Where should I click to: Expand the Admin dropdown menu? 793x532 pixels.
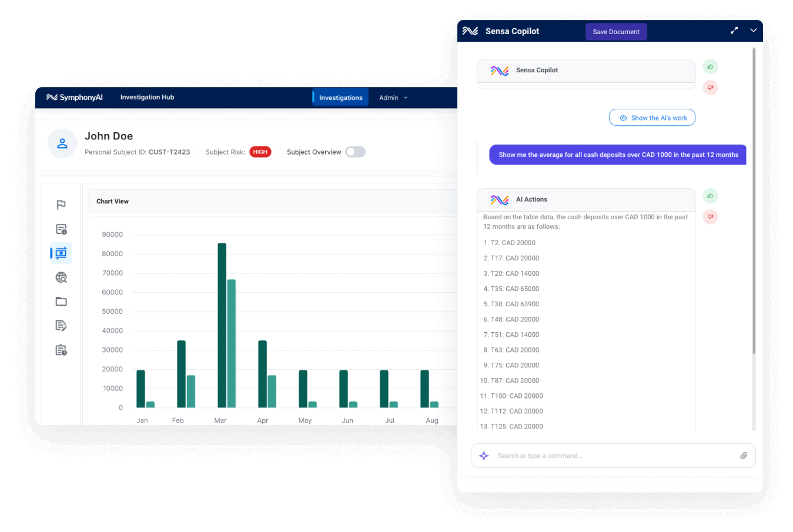click(393, 98)
